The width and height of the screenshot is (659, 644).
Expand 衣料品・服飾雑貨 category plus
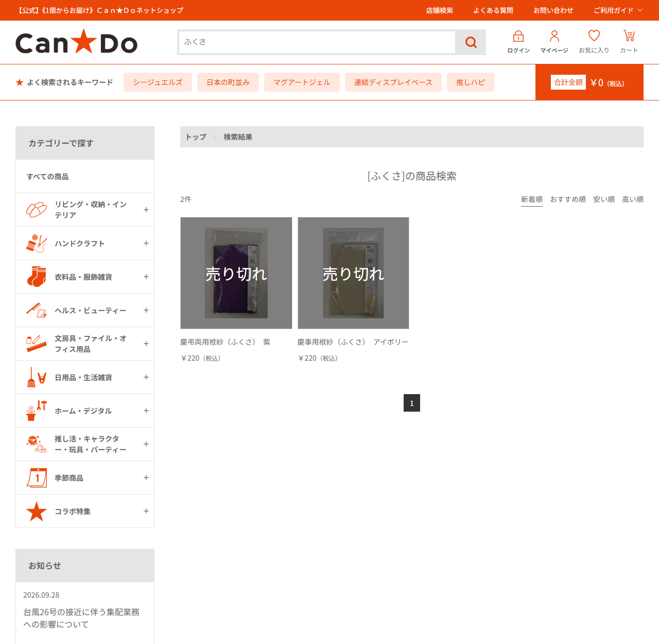tap(146, 277)
